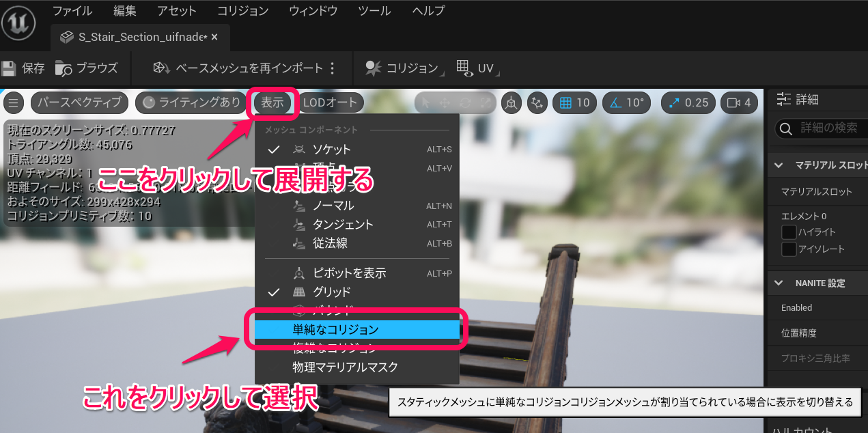
Task: Open the camera speed setting 4
Action: [x=740, y=103]
